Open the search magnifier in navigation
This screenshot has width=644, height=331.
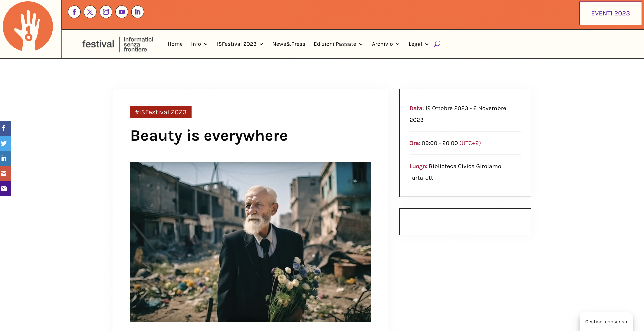click(437, 44)
